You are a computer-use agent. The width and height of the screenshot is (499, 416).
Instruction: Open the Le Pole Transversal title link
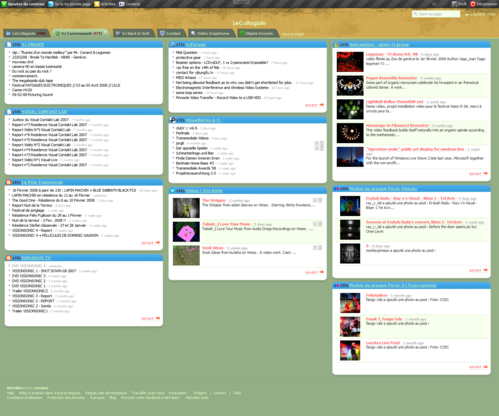[42, 182]
